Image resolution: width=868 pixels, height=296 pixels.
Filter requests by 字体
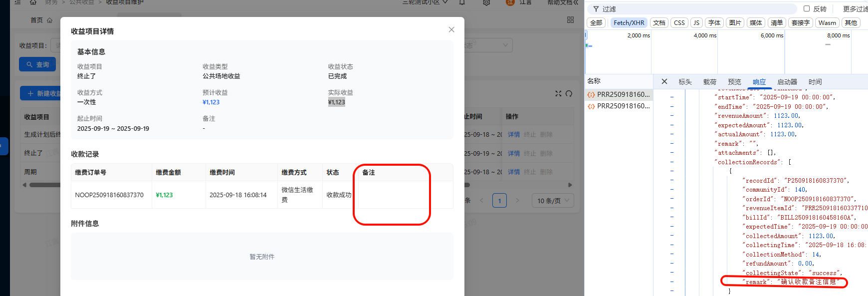pyautogui.click(x=714, y=22)
